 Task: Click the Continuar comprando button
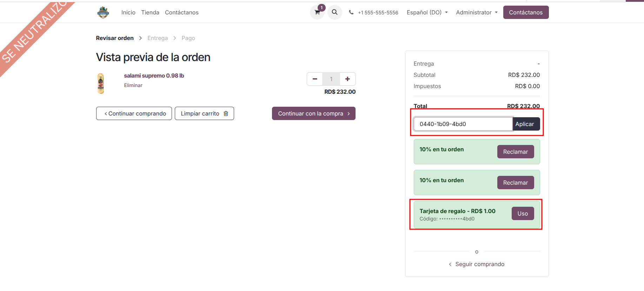[x=134, y=113]
